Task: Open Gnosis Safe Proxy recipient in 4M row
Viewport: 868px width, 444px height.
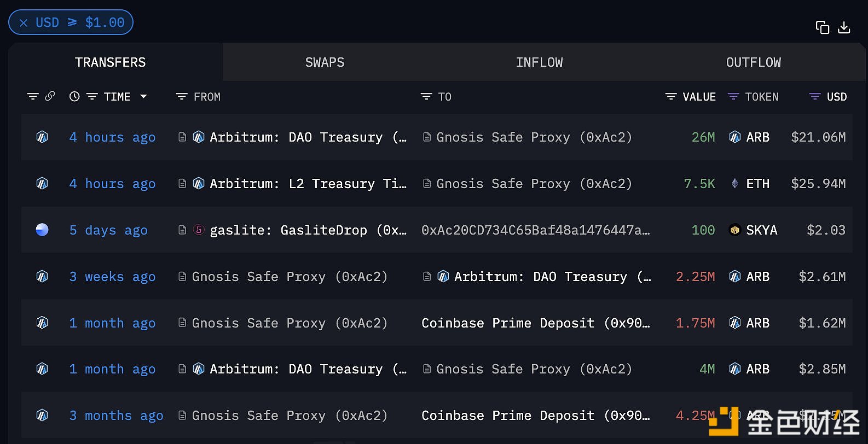Action: point(534,369)
